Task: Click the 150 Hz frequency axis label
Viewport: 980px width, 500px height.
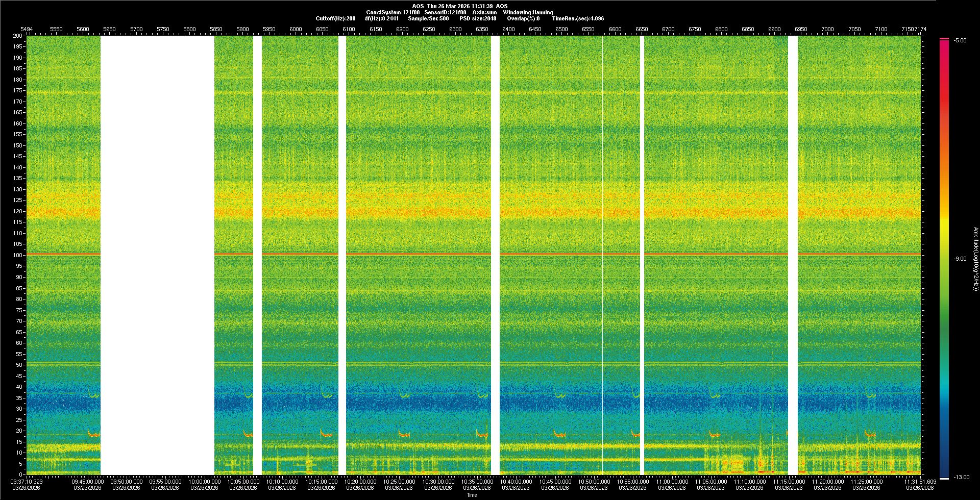Action: pos(18,145)
